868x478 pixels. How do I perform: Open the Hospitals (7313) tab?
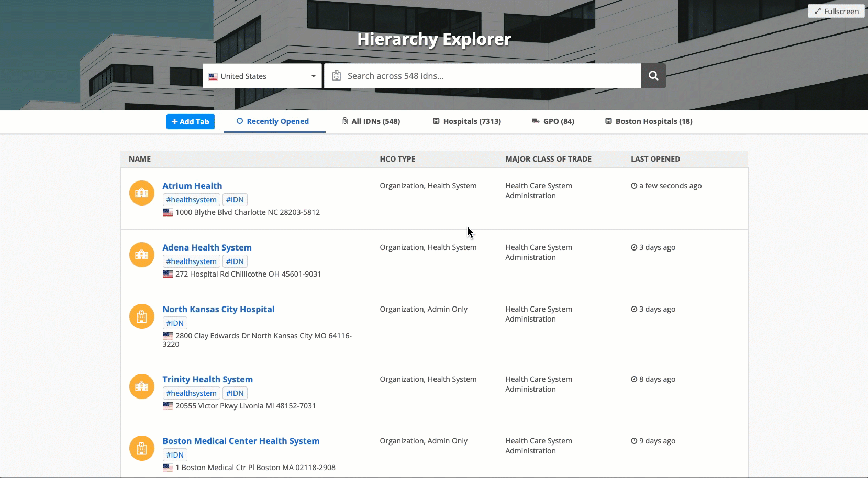(x=466, y=121)
